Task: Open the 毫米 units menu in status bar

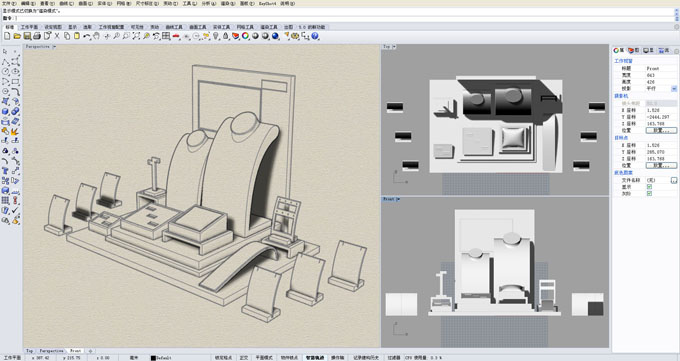Action: [x=134, y=358]
